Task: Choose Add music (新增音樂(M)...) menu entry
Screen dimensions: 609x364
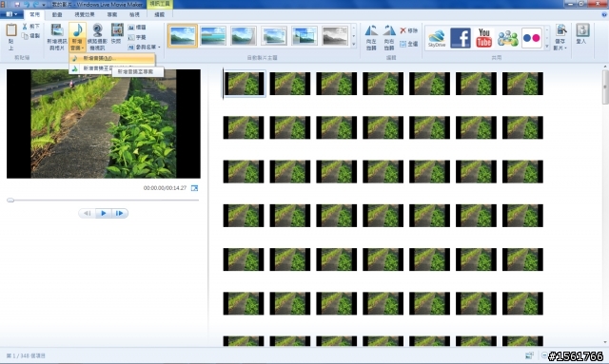Action: point(112,58)
